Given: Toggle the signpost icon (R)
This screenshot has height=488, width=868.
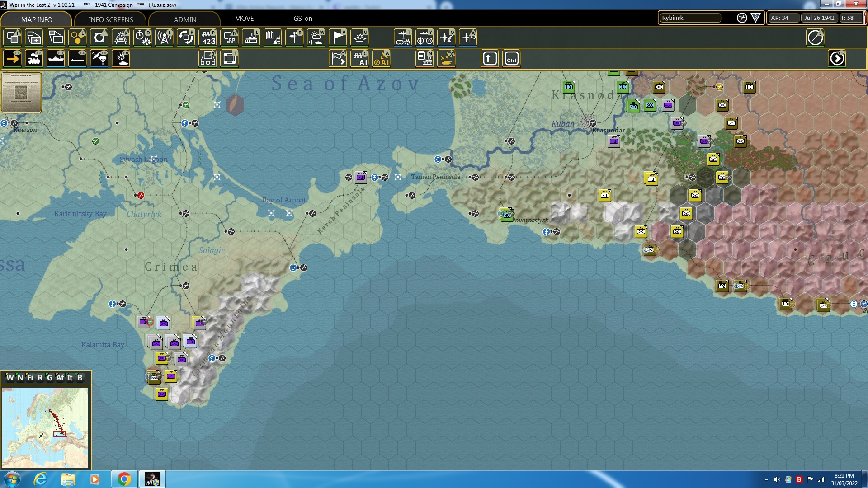Looking at the screenshot, I should (294, 38).
